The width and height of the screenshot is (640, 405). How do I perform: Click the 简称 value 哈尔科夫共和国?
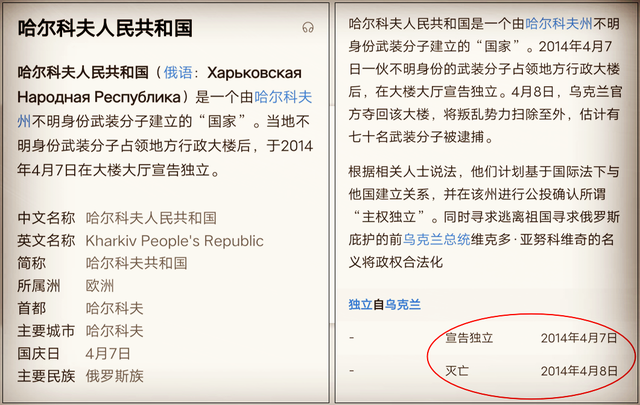tap(136, 264)
